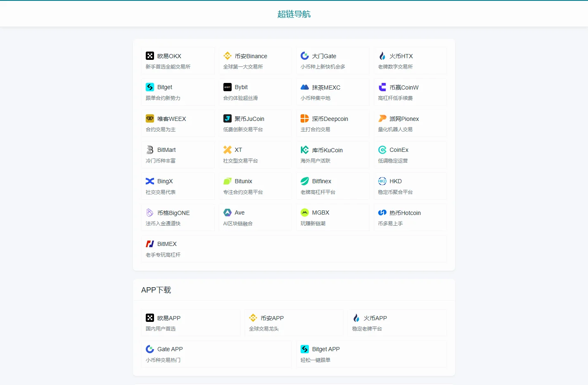Viewport: 588px width, 385px height.
Task: Open the 火币HTX title link
Action: [x=401, y=56]
